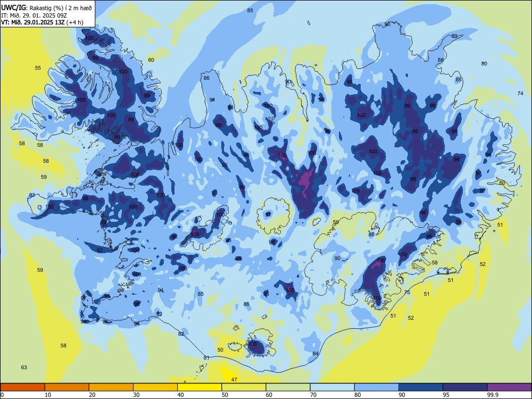Click the humidity value '63' in the southwest ocean

[24, 368]
